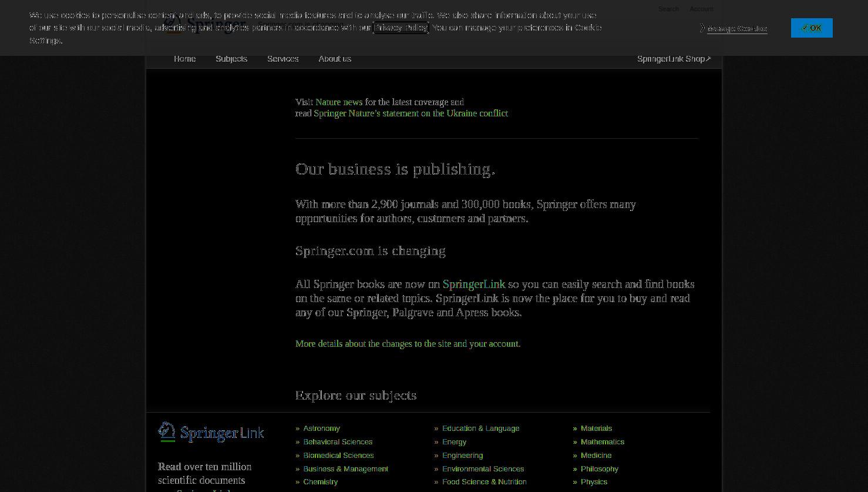
Task: Browse the Chemistry subject
Action: 320,482
